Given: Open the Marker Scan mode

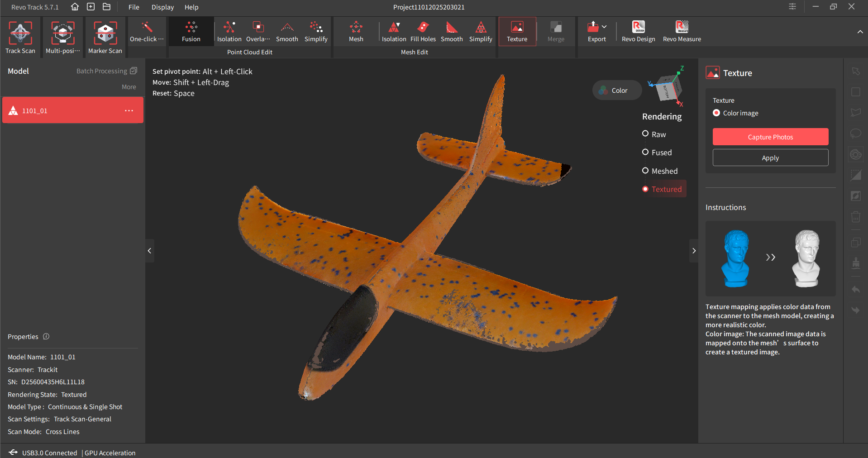Looking at the screenshot, I should 105,33.
